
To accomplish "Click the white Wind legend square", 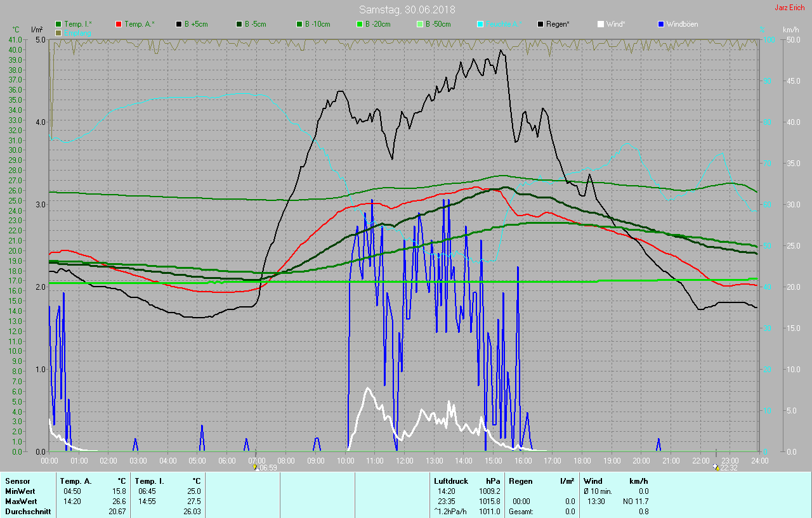I will click(x=601, y=24).
